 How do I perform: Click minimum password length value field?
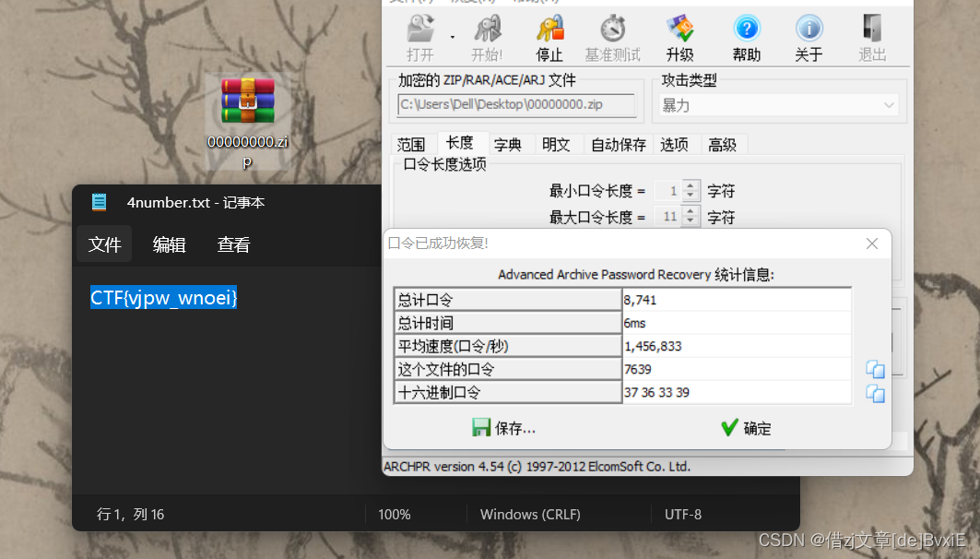click(x=667, y=191)
